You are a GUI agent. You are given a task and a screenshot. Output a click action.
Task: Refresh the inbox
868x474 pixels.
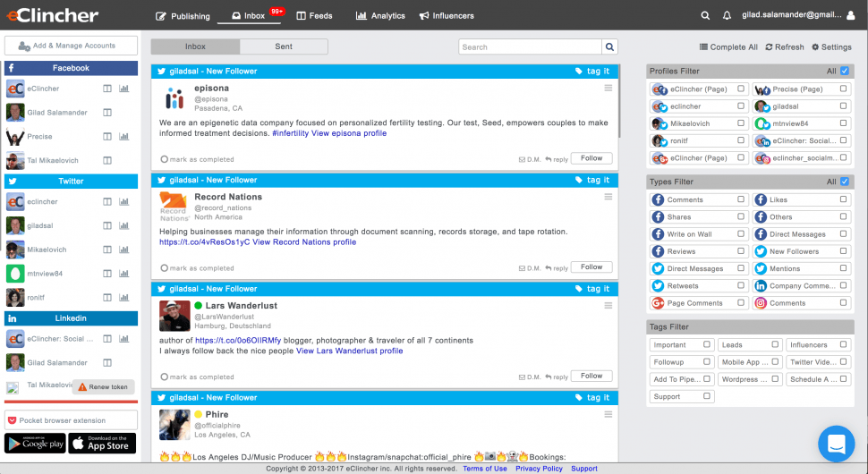point(785,47)
